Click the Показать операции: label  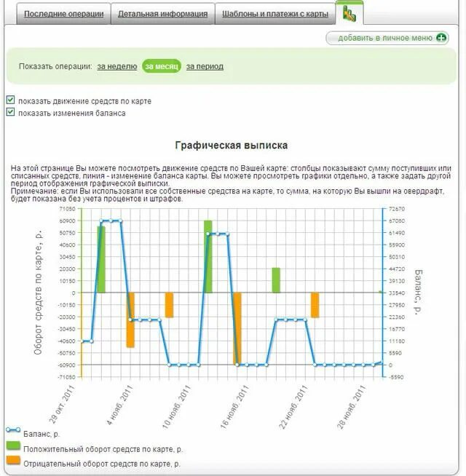[55, 66]
